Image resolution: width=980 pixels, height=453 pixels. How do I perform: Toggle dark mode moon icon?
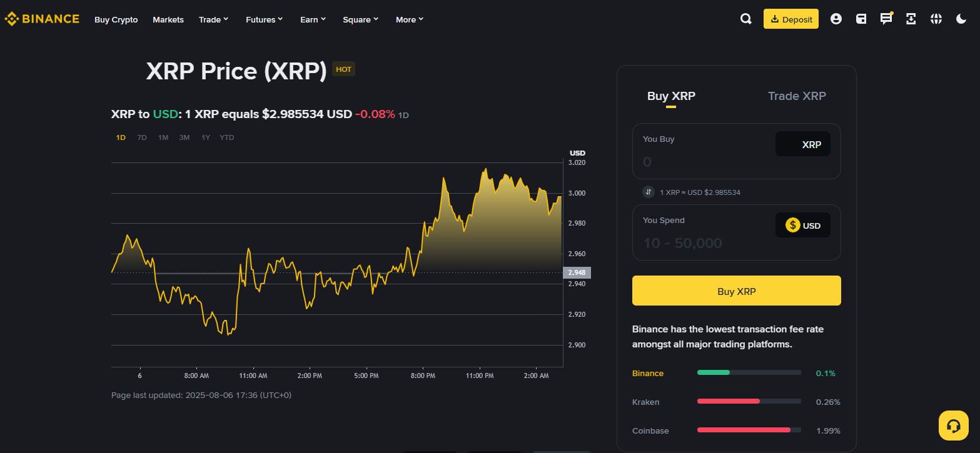961,19
